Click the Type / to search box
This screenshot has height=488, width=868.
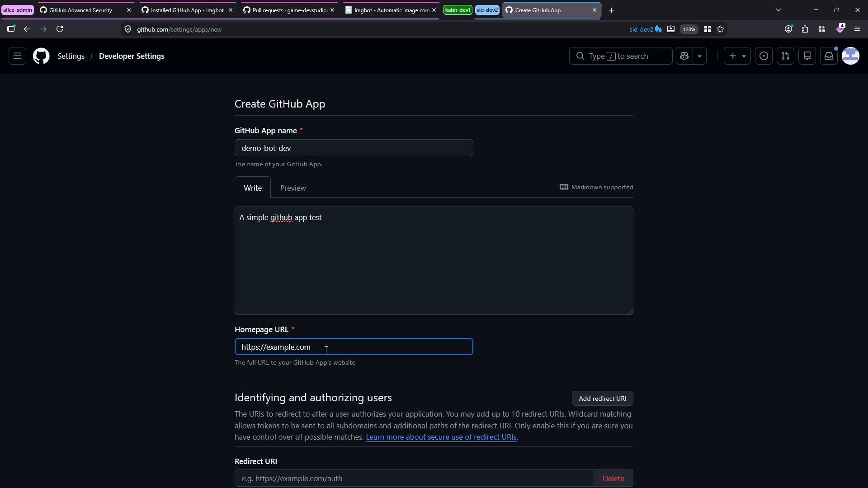(x=621, y=56)
